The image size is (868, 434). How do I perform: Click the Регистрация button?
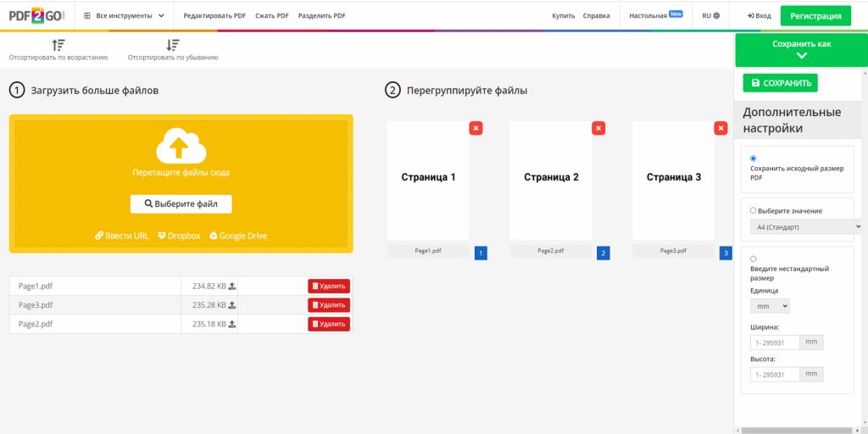click(x=815, y=16)
